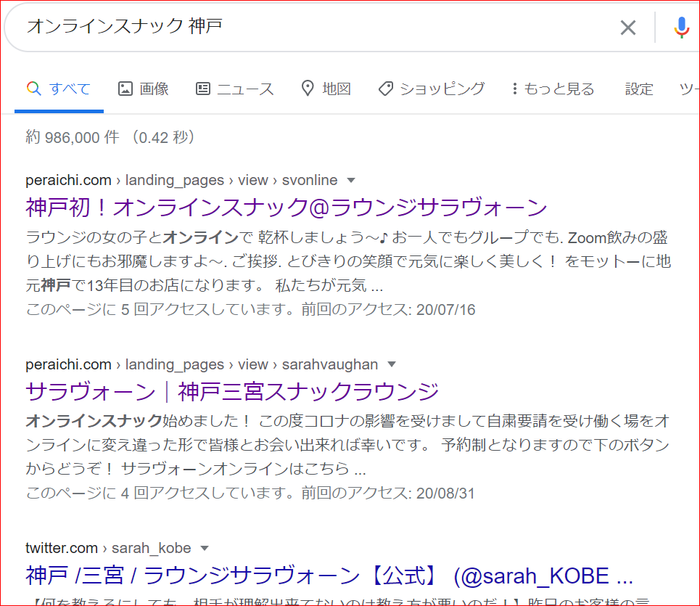Click the magnifier icon on すべて tab
The height and width of the screenshot is (606, 700).
click(x=33, y=89)
